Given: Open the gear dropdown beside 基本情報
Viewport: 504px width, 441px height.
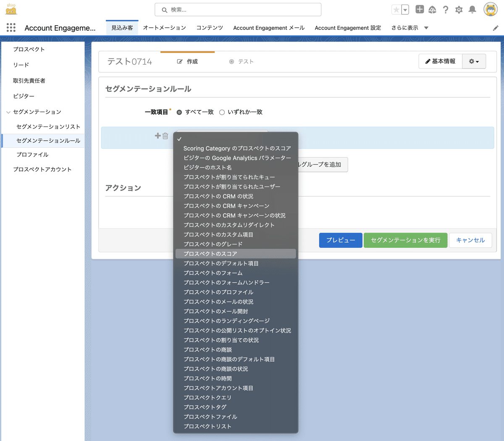Looking at the screenshot, I should click(474, 61).
